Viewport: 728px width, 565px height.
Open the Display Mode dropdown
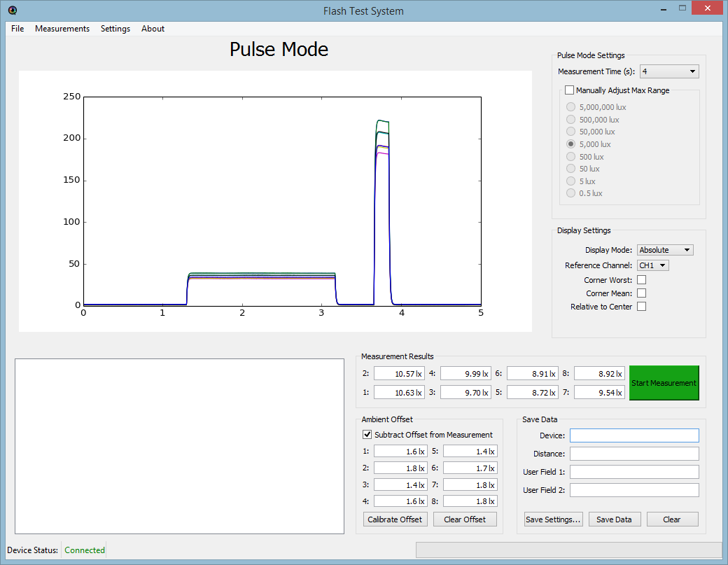pos(665,250)
